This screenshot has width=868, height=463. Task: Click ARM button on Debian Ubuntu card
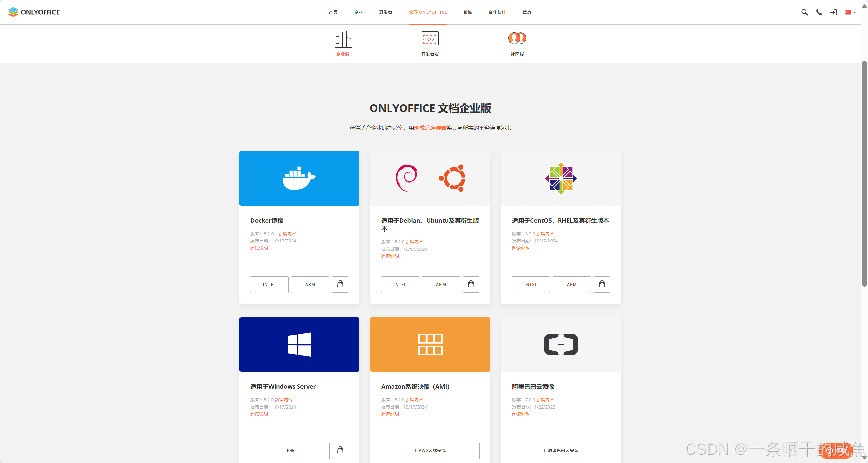(x=441, y=285)
